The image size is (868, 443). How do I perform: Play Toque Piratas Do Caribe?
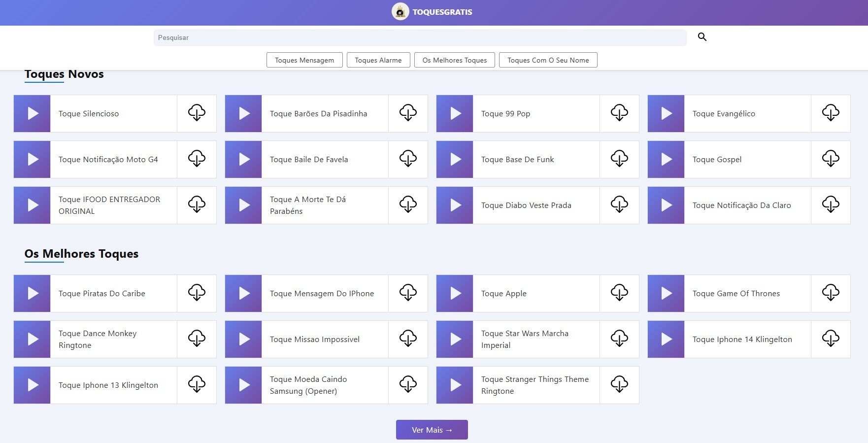coord(32,293)
